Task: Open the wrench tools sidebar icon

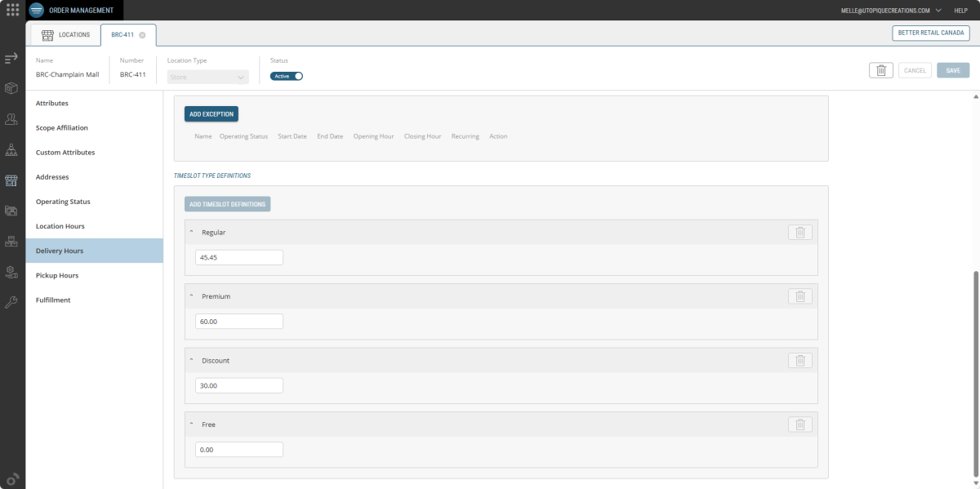Action: pos(11,302)
